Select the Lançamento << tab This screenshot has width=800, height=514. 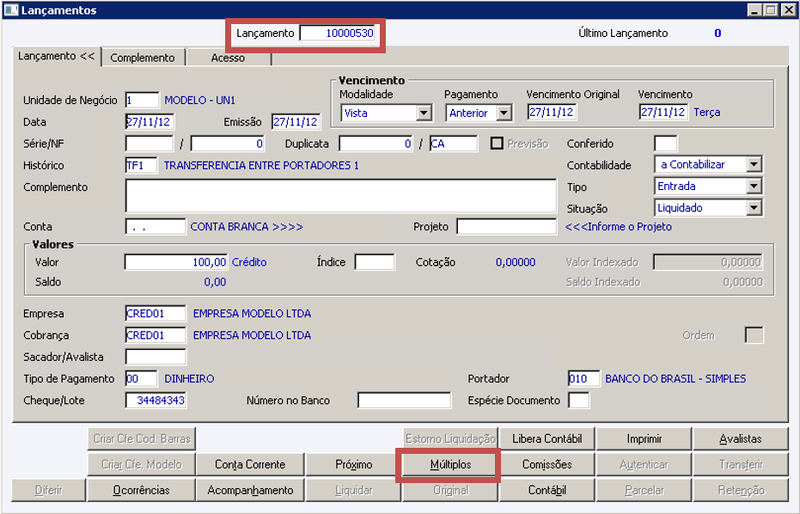tap(57, 56)
